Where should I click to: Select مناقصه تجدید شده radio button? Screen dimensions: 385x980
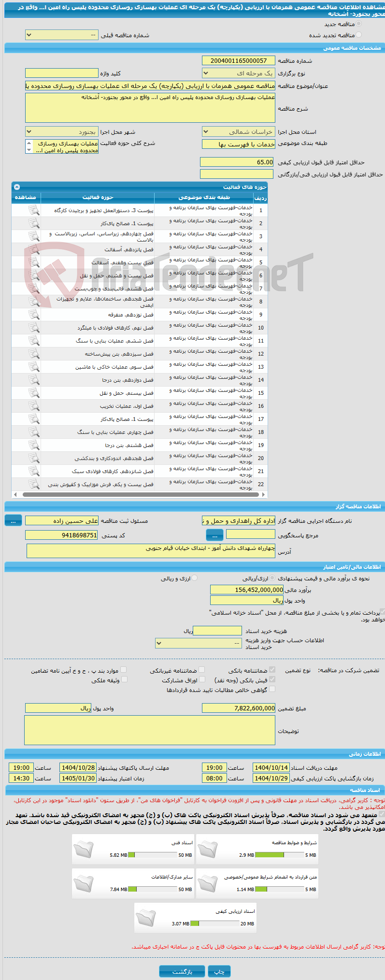(x=358, y=35)
